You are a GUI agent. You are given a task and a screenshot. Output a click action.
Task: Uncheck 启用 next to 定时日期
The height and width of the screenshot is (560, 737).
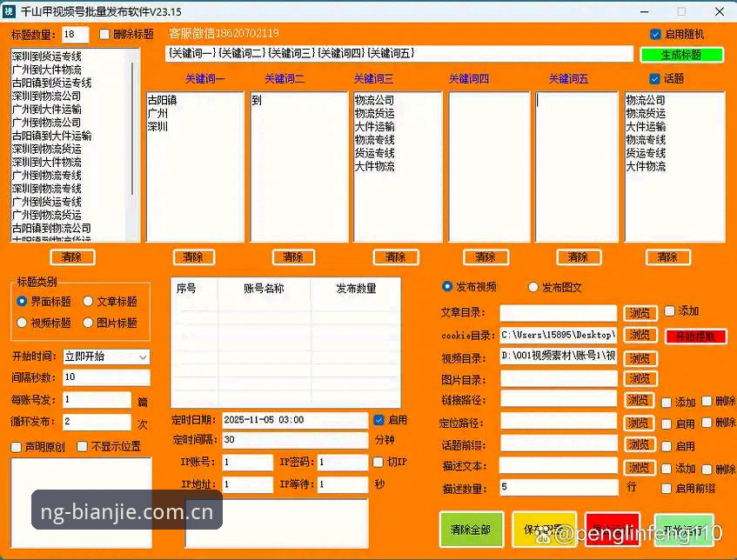click(379, 420)
